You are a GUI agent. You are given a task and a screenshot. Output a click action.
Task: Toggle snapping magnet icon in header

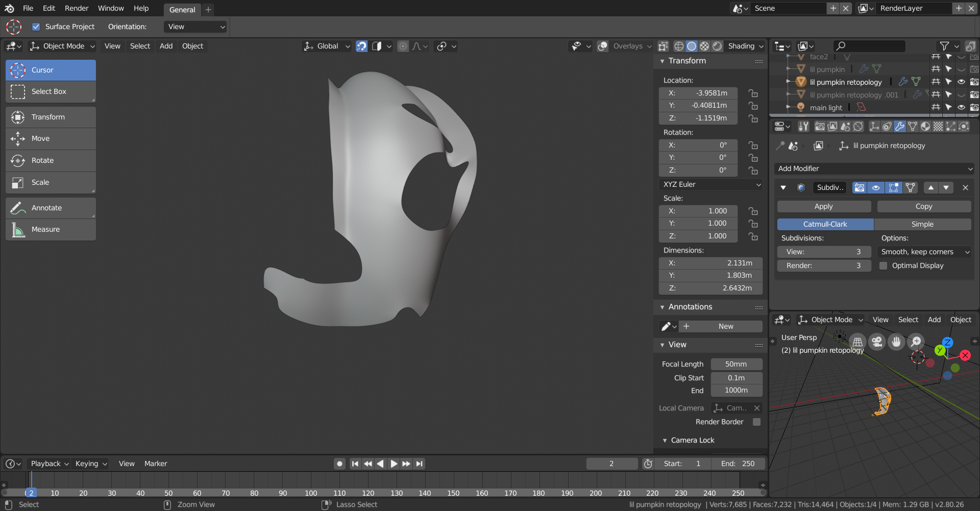pos(361,46)
